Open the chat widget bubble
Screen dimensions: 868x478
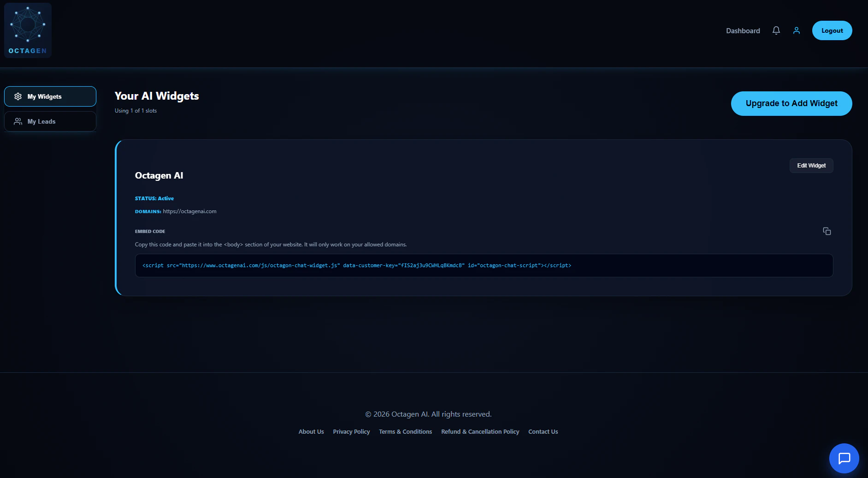844,458
